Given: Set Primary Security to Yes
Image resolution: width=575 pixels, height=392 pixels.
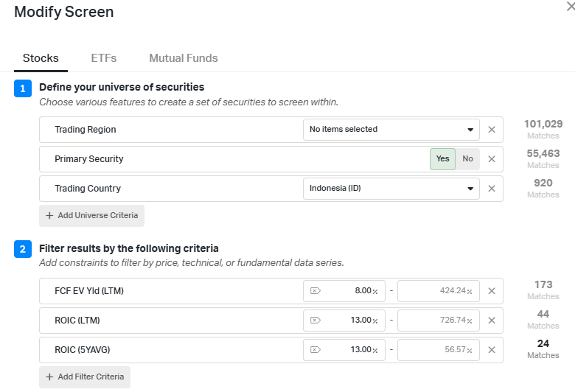Looking at the screenshot, I should [x=442, y=158].
